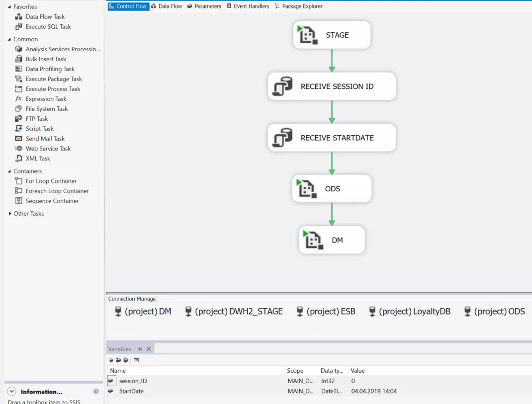The width and height of the screenshot is (532, 404).
Task: Collapse the Containers toolbox group
Action: [x=9, y=171]
